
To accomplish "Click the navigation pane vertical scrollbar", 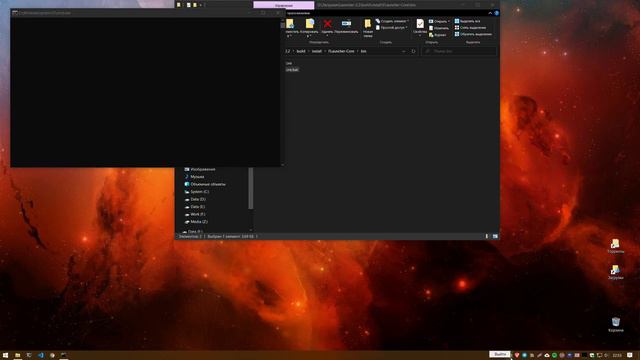I will coord(251,188).
